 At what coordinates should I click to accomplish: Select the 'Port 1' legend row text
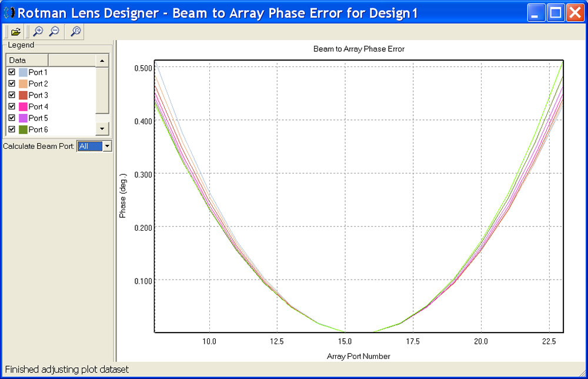[x=38, y=72]
